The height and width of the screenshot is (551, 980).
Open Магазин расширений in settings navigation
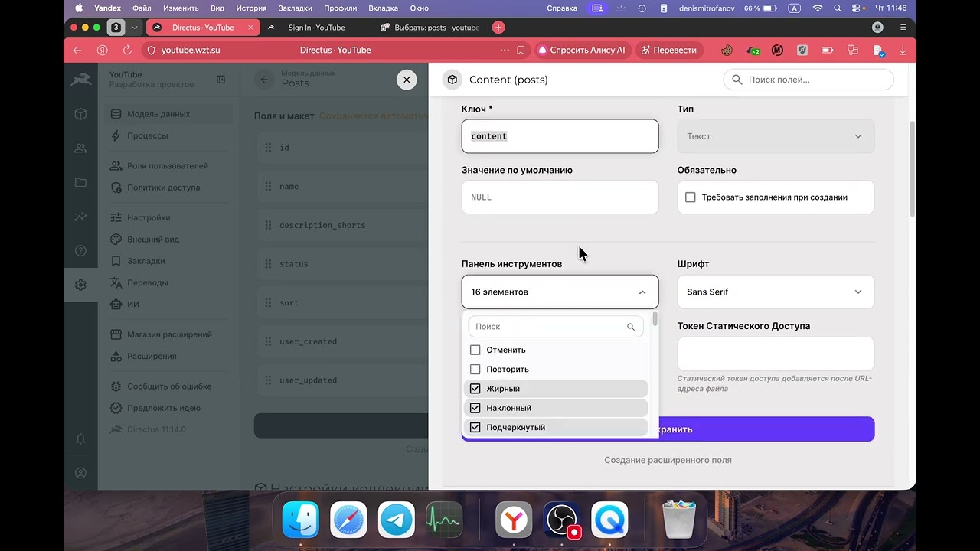168,334
